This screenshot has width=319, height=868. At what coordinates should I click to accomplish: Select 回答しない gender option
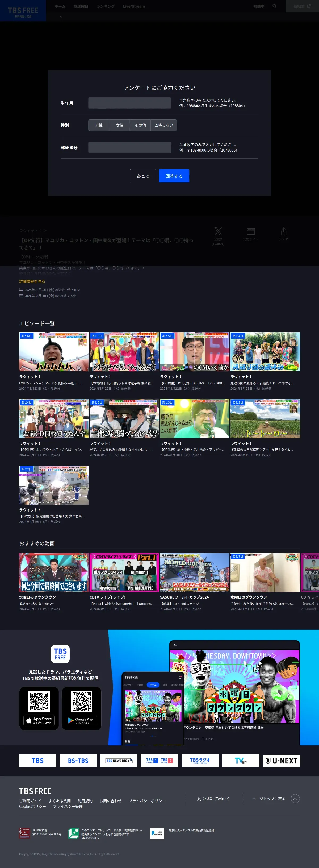click(x=164, y=125)
